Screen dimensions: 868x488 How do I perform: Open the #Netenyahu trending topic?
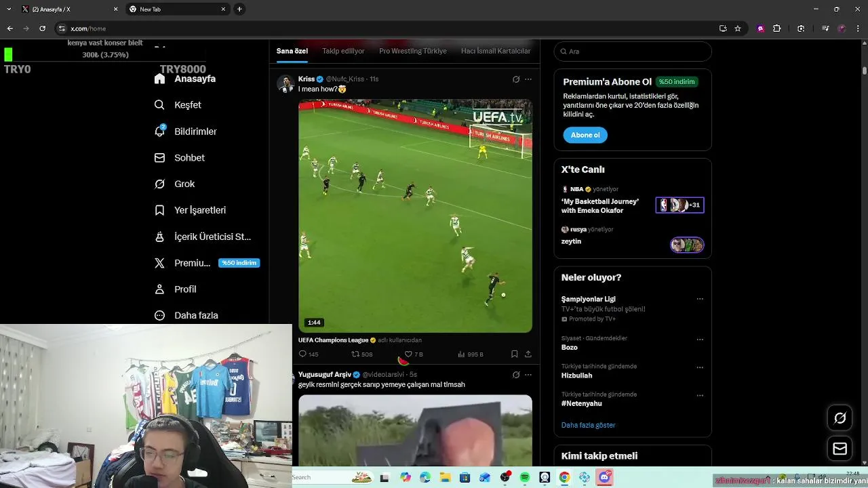coord(581,403)
